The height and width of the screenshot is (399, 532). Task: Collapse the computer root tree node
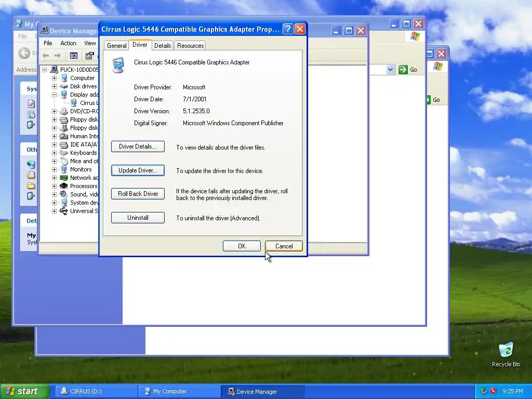click(x=45, y=70)
